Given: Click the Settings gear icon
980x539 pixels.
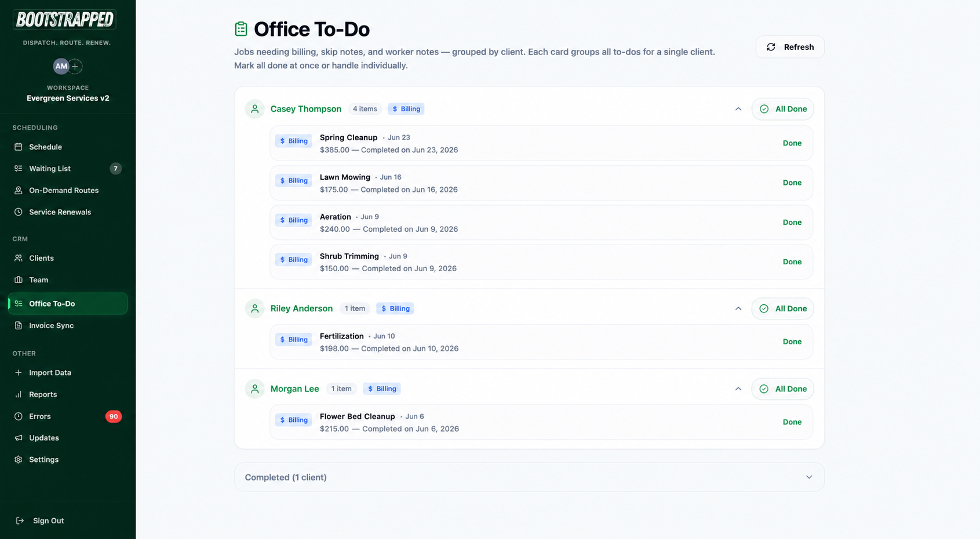Looking at the screenshot, I should 19,460.
